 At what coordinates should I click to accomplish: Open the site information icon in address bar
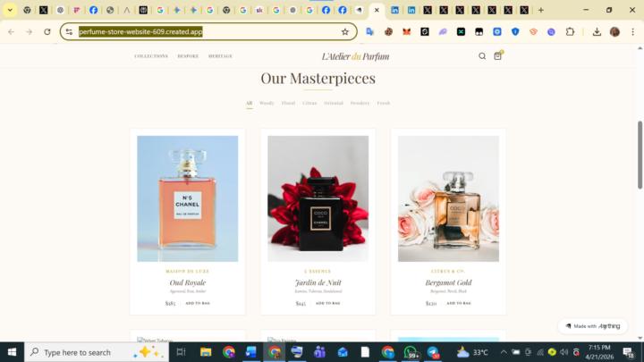(69, 31)
